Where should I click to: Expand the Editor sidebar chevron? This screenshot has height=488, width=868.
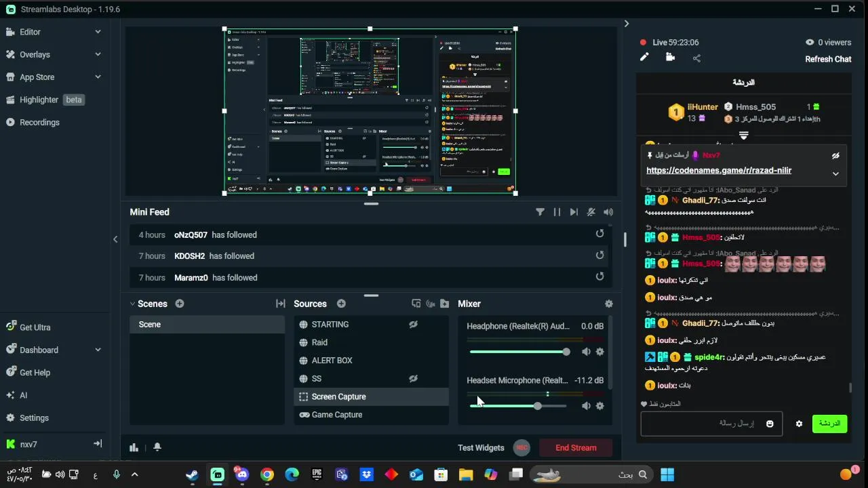coord(98,32)
